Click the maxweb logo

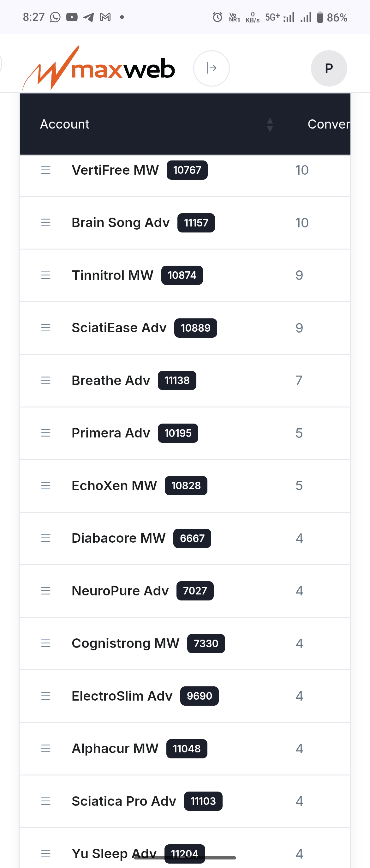(x=98, y=68)
